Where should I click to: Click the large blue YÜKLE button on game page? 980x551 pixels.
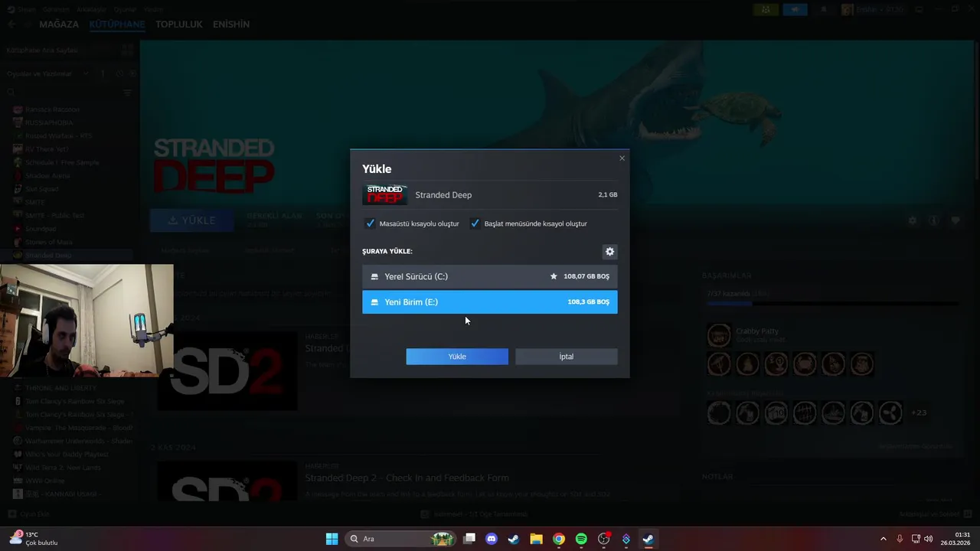[x=192, y=220]
